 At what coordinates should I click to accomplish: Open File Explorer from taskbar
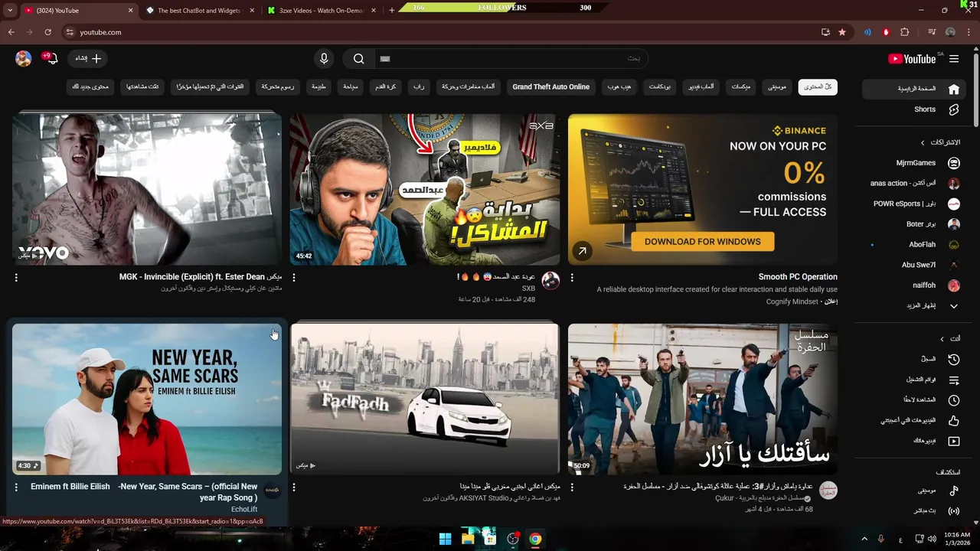[x=467, y=539]
